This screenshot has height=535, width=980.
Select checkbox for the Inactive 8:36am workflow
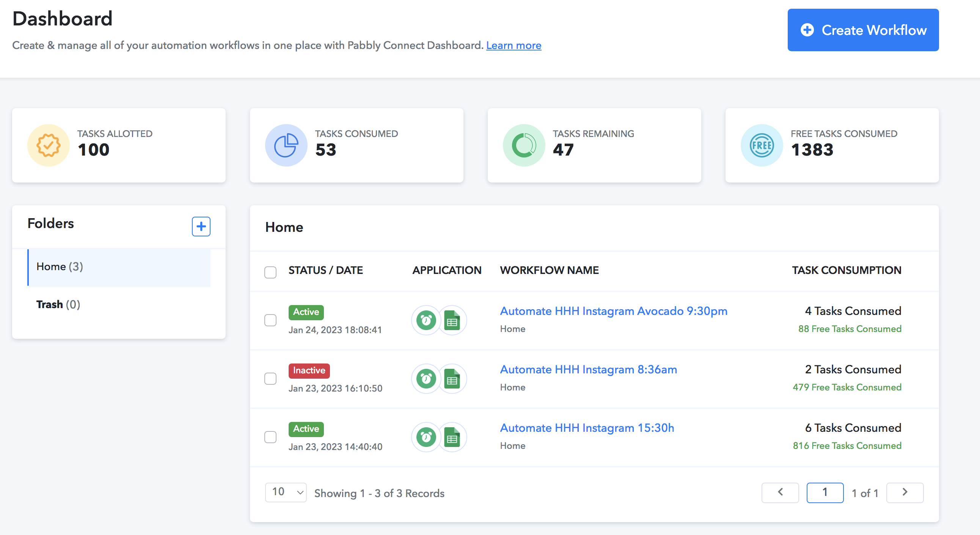[x=270, y=379]
